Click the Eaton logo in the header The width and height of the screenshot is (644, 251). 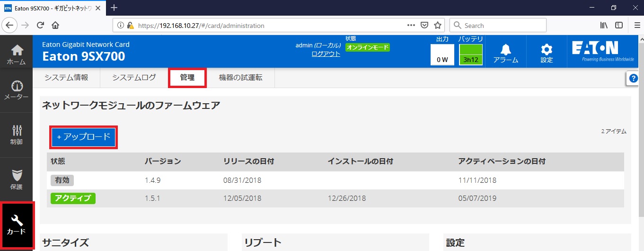point(602,51)
